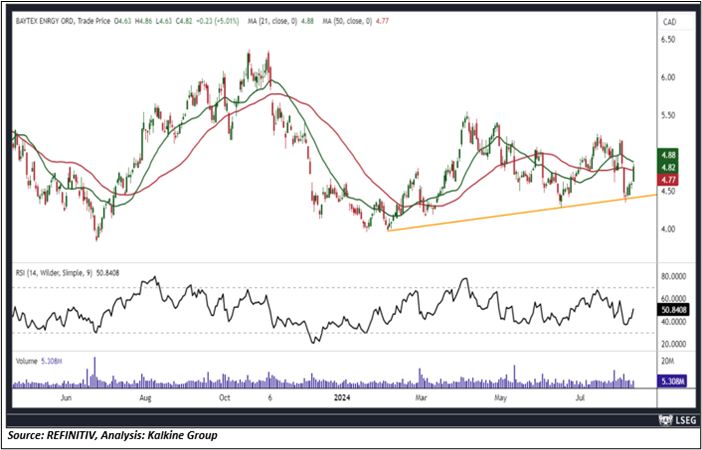The width and height of the screenshot is (702, 450).
Task: Click the 5.50 price axis label
Action: (x=668, y=116)
